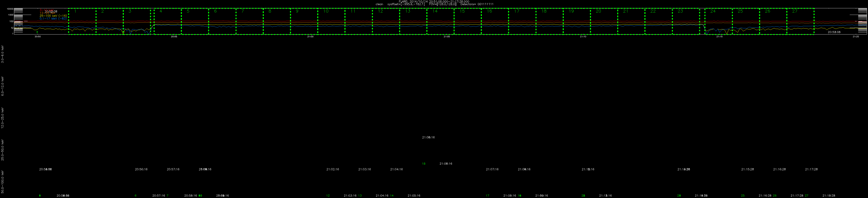This screenshot has height=198, width=868.
Task: Click the 1000 y-axis tick label
Action: [10, 15]
